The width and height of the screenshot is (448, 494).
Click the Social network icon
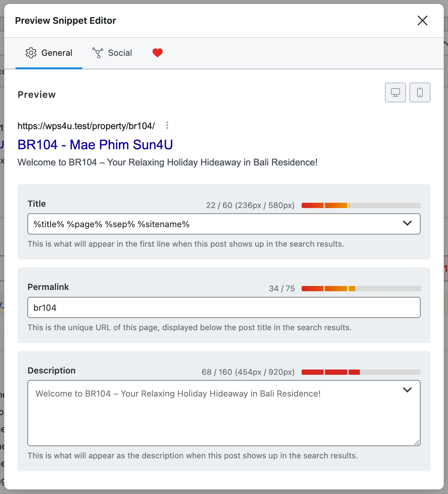(x=98, y=53)
